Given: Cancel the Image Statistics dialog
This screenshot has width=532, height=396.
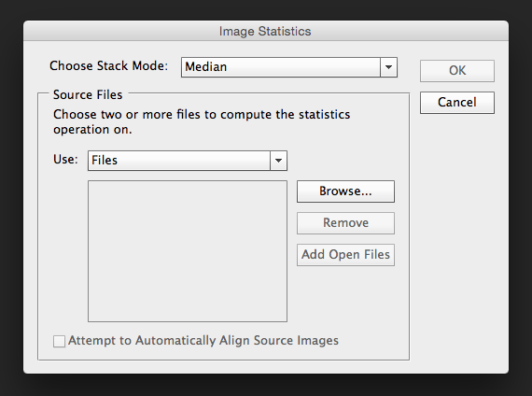Looking at the screenshot, I should 457,103.
